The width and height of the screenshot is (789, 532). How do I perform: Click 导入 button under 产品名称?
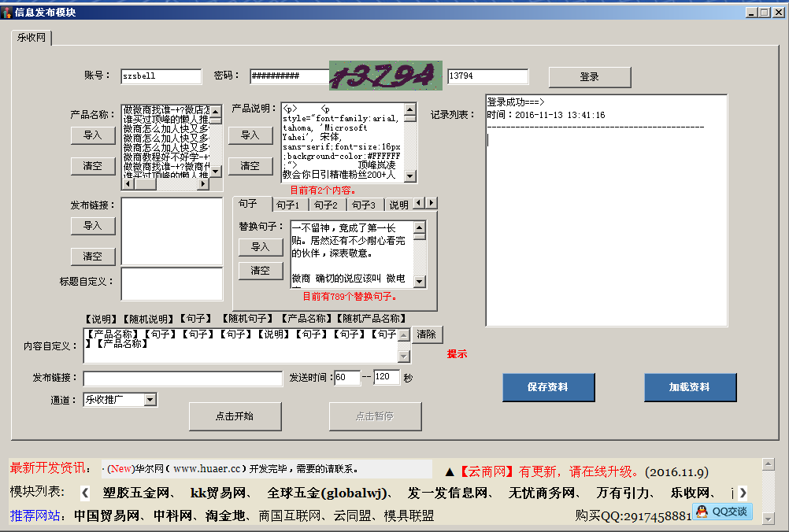(x=93, y=135)
